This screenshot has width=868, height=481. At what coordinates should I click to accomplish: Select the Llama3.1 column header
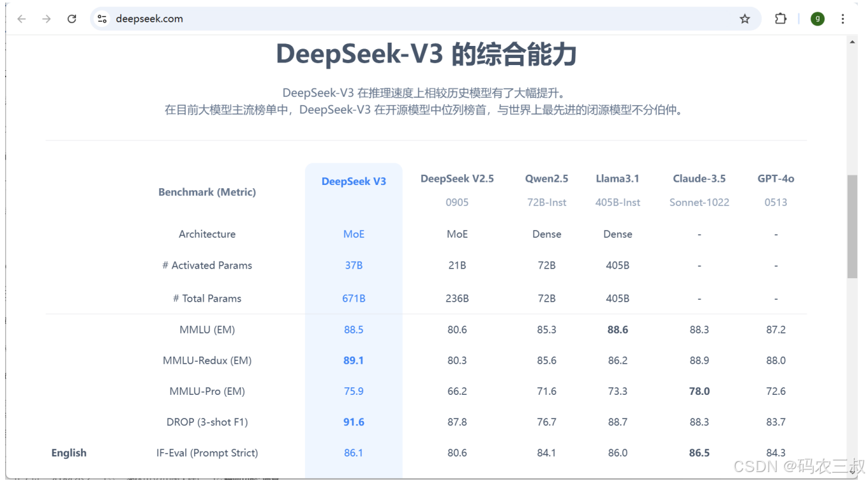618,179
